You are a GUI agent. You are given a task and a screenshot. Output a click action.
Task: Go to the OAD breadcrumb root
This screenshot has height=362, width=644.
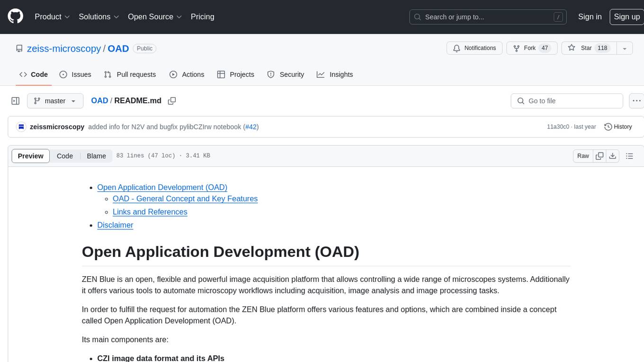[99, 100]
